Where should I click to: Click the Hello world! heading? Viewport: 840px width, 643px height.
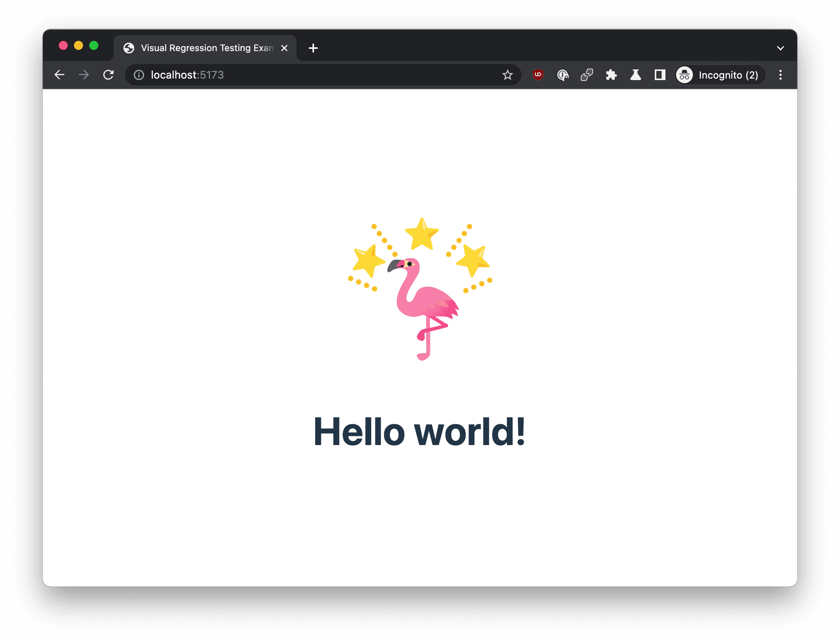(420, 432)
